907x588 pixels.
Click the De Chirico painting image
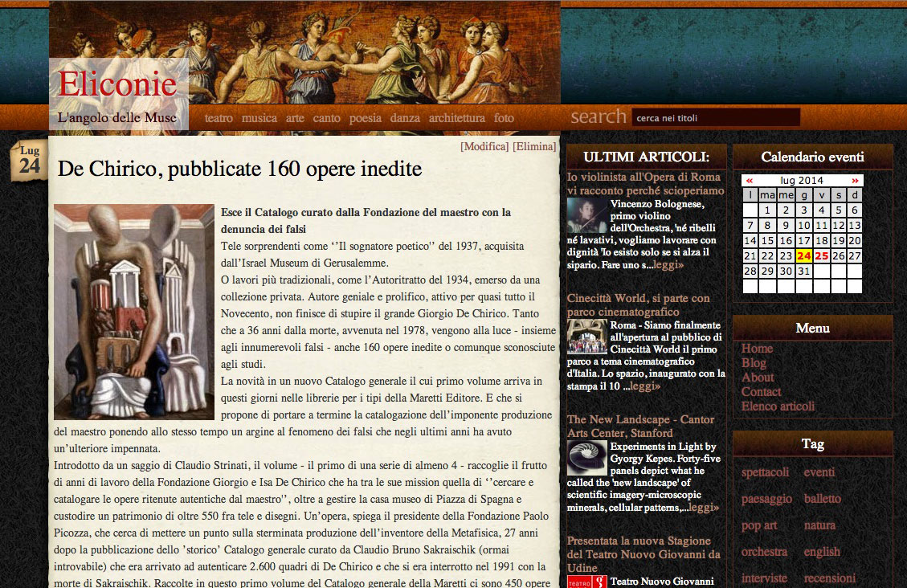[134, 312]
